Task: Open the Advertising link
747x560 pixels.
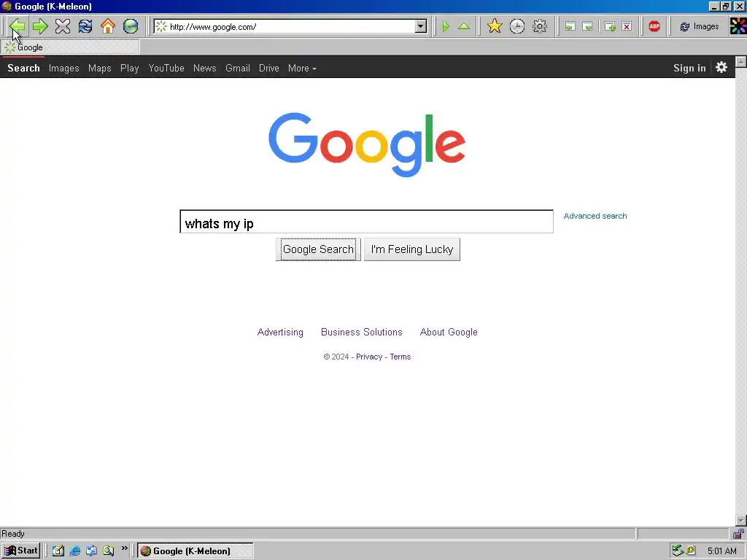Action: [280, 332]
